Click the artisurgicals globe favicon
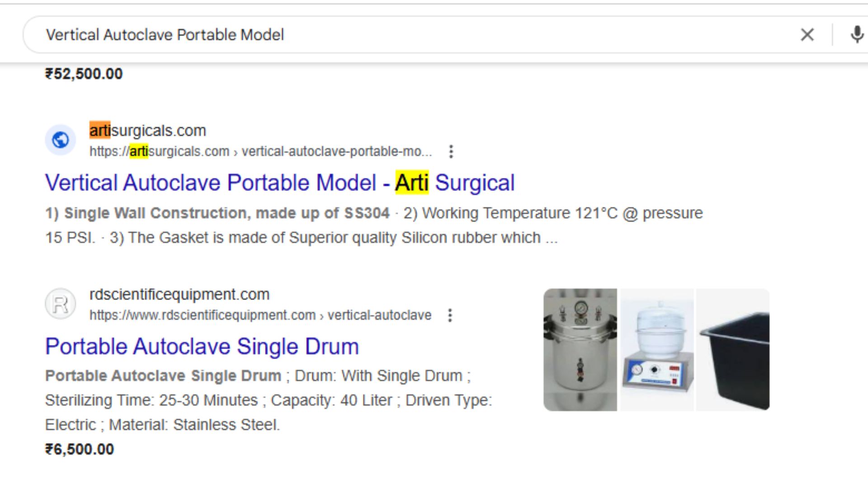 point(60,140)
